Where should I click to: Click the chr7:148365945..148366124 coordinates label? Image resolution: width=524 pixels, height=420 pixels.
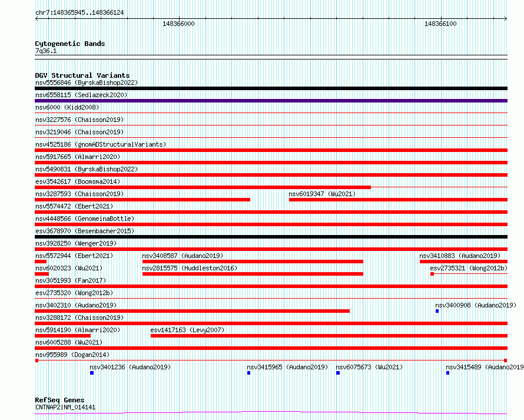tap(79, 12)
